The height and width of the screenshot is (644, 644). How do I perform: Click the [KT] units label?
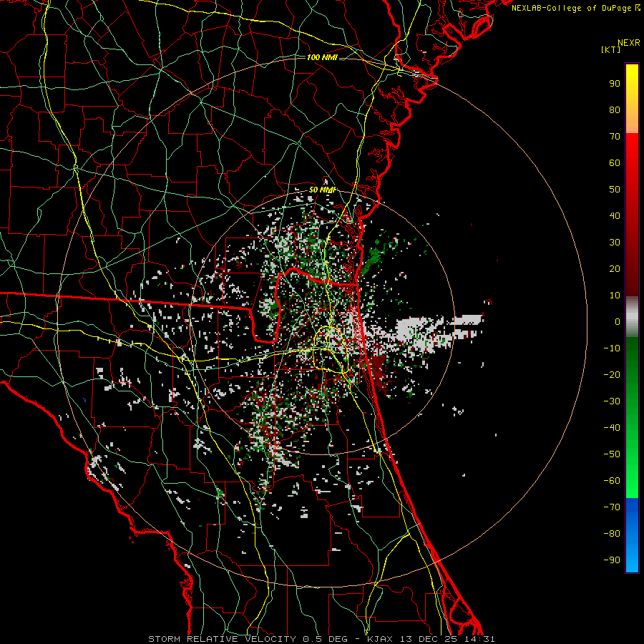point(610,49)
